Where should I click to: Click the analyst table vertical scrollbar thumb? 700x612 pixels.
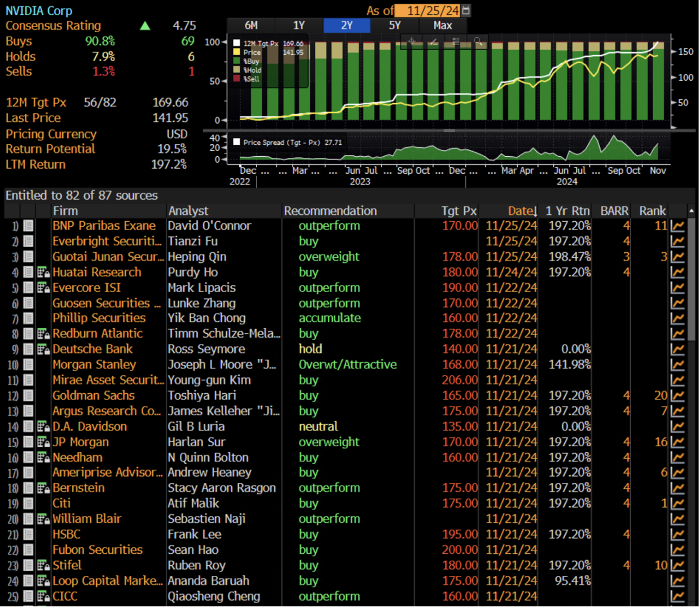coord(692,279)
